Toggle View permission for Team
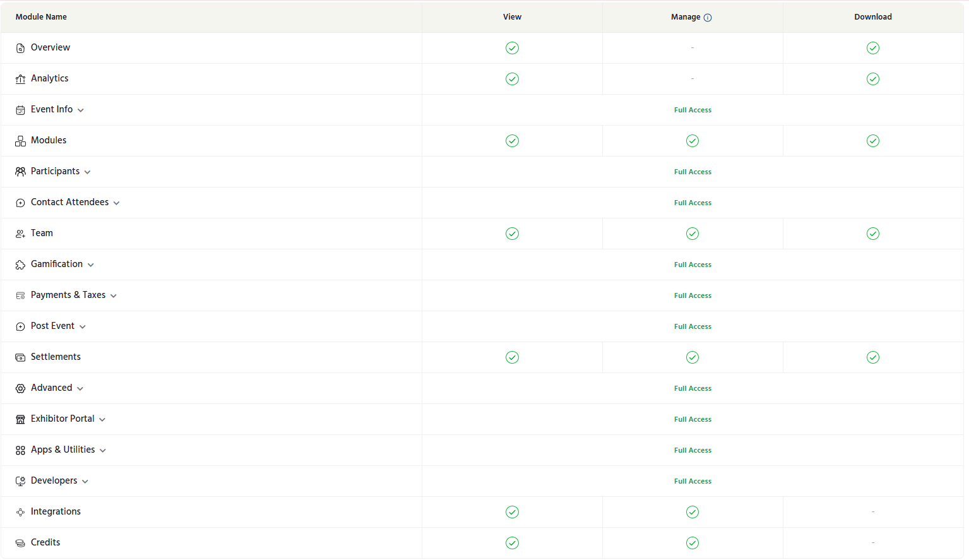The height and width of the screenshot is (560, 969). click(x=512, y=234)
